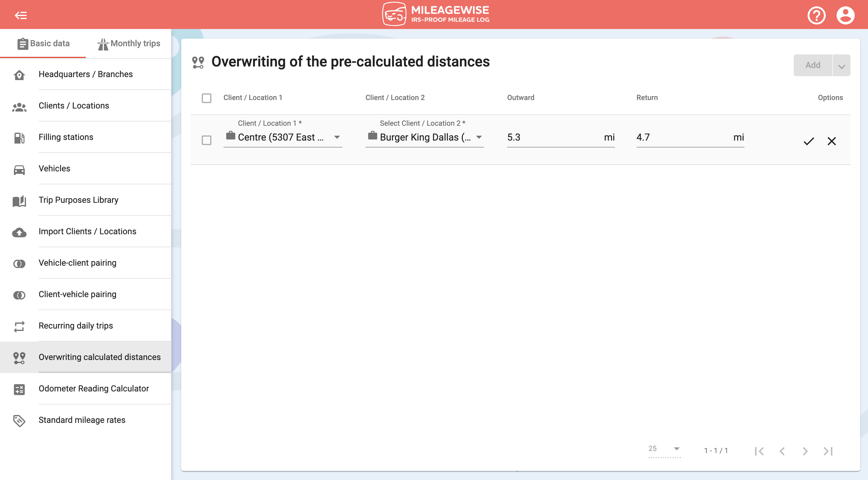Click the Client-vehicle pairing circles icon
The image size is (868, 480).
[19, 295]
